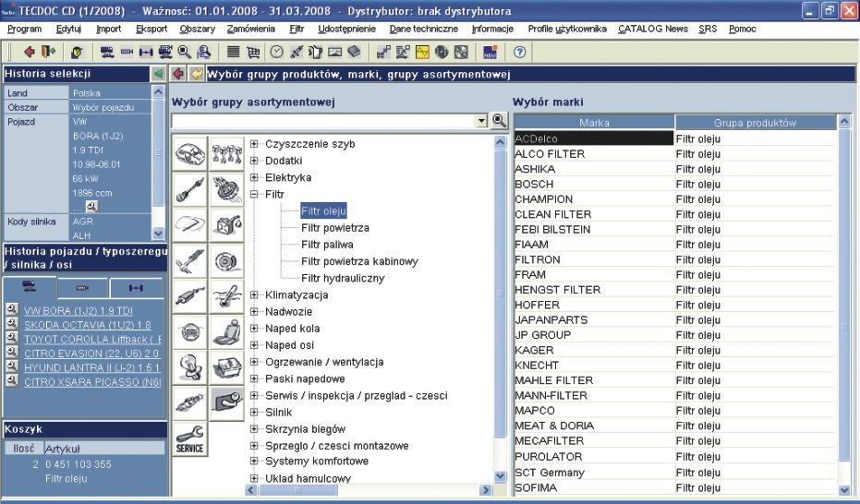Click the Marka column header
The image size is (860, 504).
coord(594,123)
